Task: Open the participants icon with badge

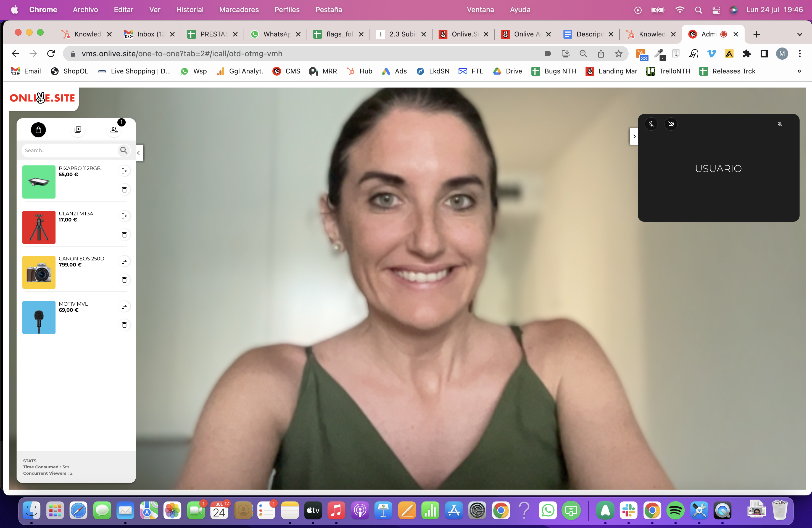Action: point(114,130)
